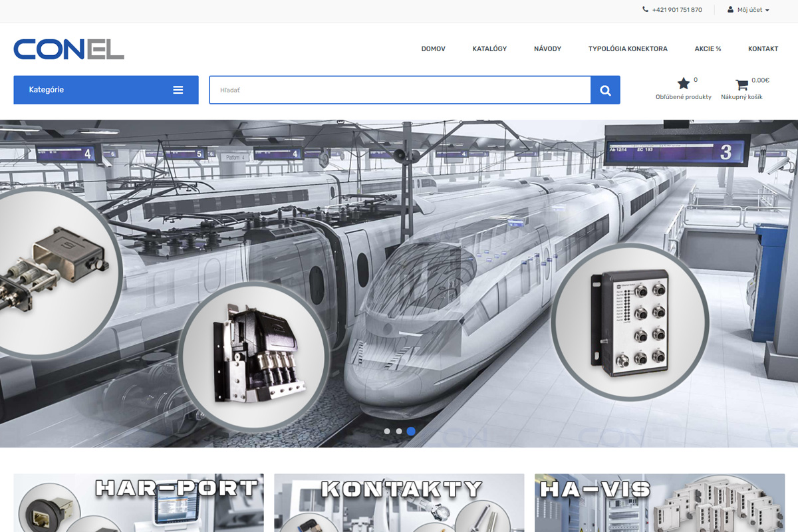Click the star favorites icon
The width and height of the screenshot is (798, 532).
[x=684, y=84]
